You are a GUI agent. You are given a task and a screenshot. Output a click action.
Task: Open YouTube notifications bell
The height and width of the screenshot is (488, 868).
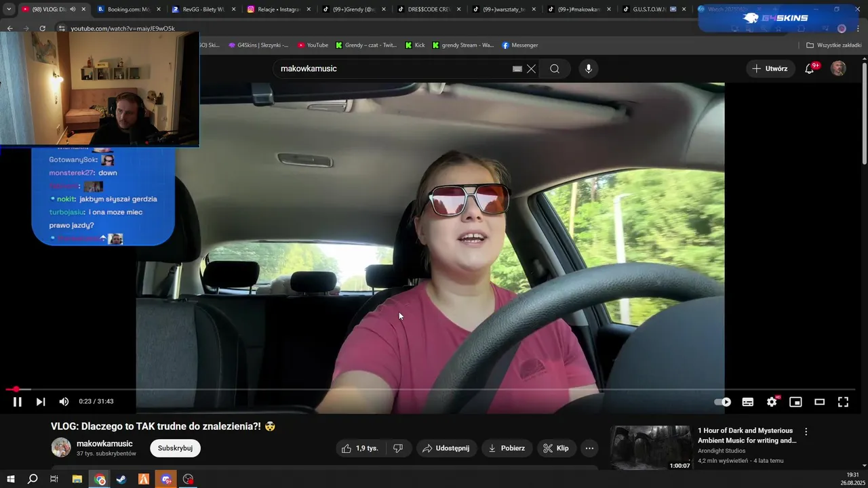tap(810, 68)
